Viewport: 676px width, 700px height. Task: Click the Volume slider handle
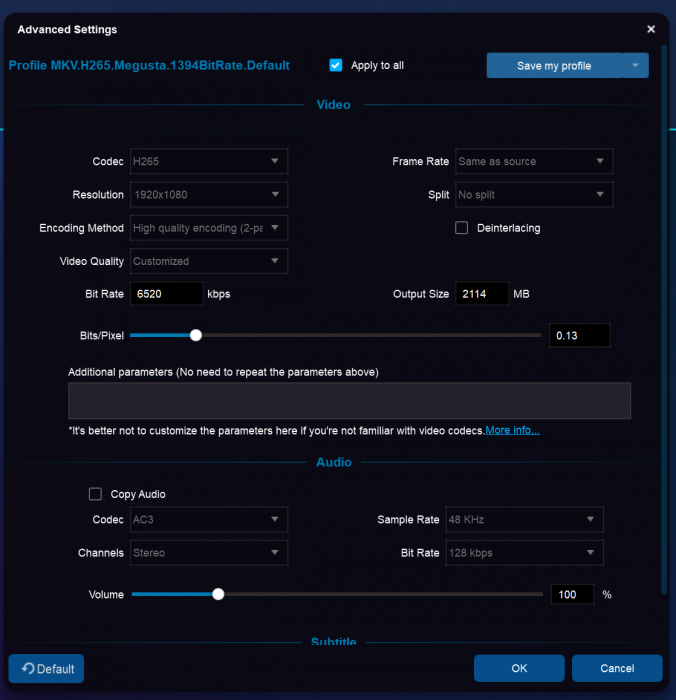(218, 594)
